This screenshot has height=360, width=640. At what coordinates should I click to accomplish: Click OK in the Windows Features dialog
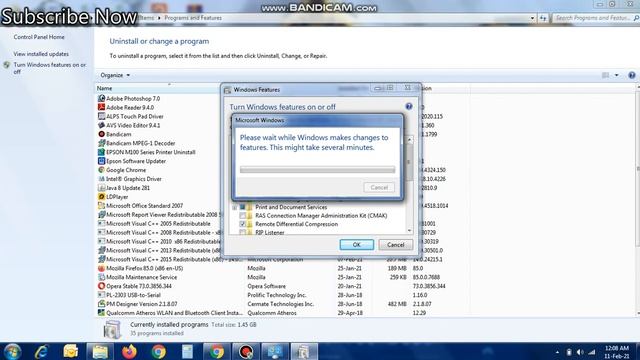click(x=356, y=244)
